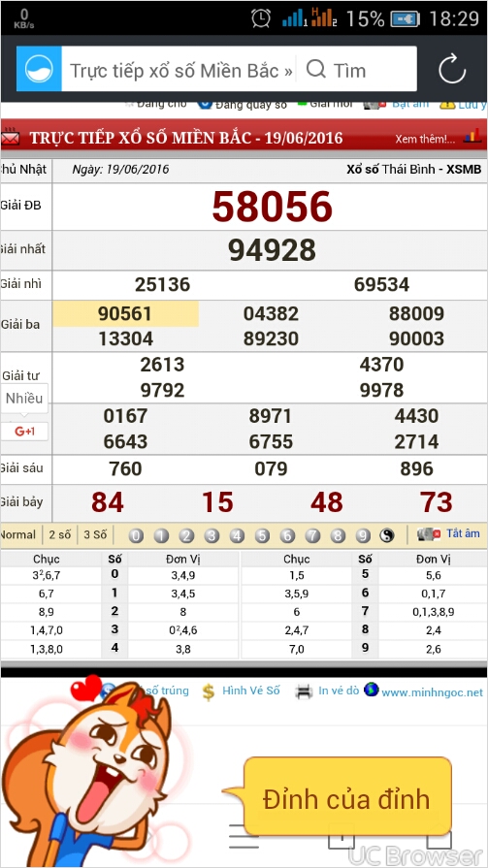Tap the speaker mute icon beside Tắt âm

429,534
